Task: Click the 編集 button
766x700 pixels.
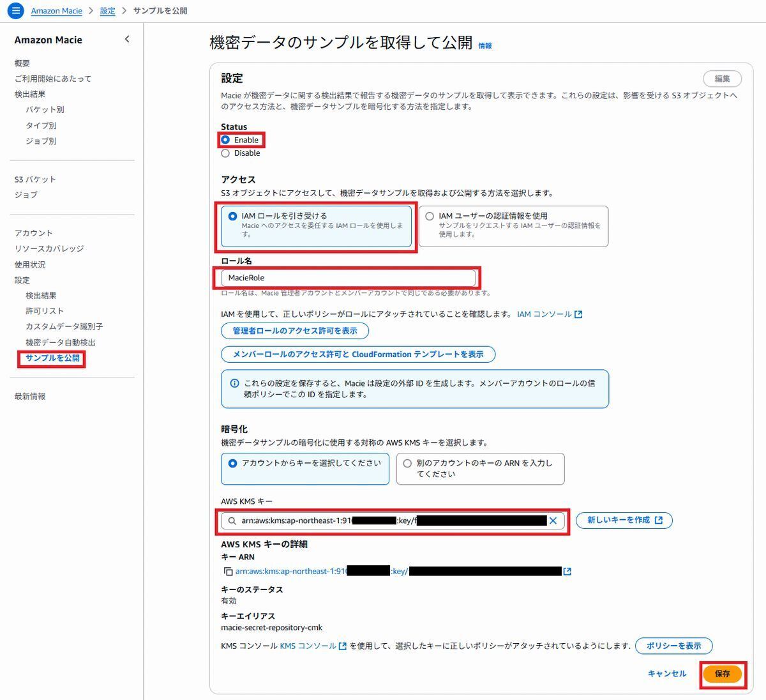Action: point(722,79)
